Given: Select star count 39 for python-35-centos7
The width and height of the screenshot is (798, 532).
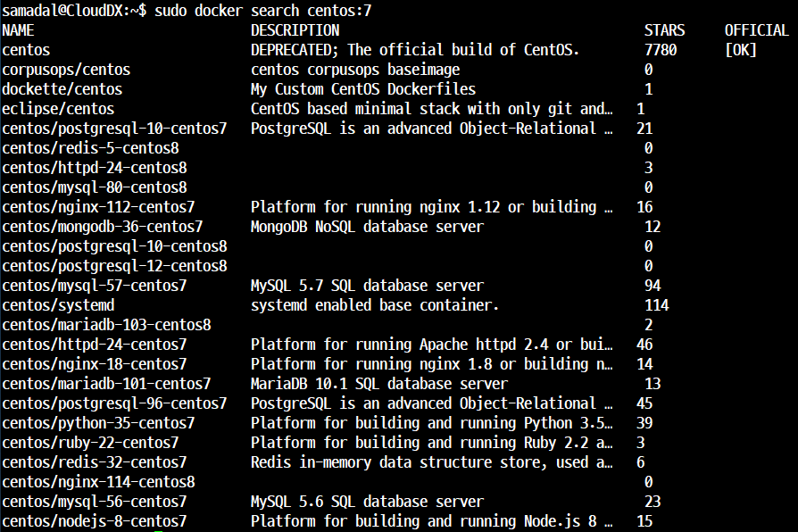Looking at the screenshot, I should pyautogui.click(x=644, y=423).
